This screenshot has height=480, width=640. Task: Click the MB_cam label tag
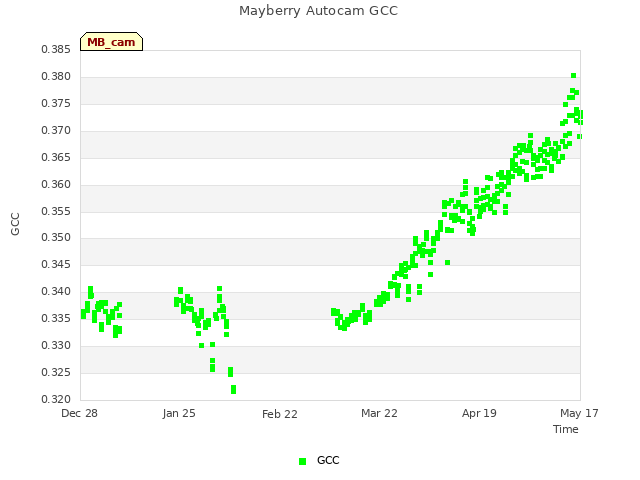coord(111,42)
